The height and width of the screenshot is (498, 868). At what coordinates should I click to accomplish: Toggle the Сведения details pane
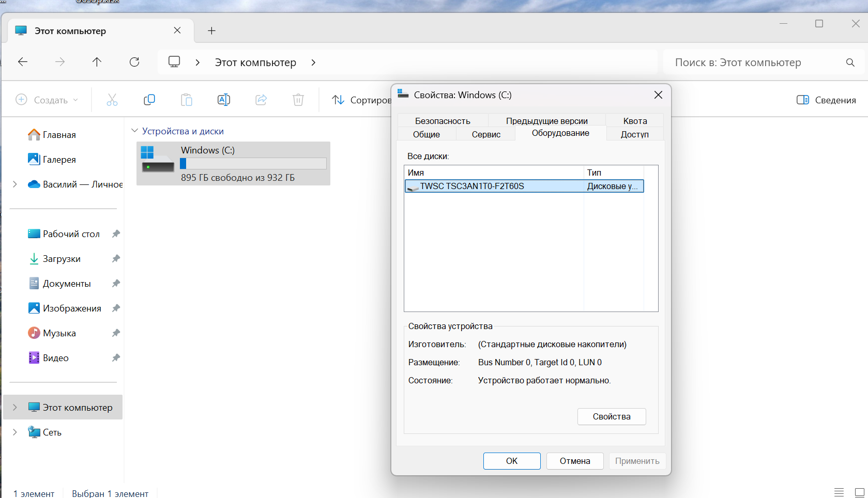point(826,100)
